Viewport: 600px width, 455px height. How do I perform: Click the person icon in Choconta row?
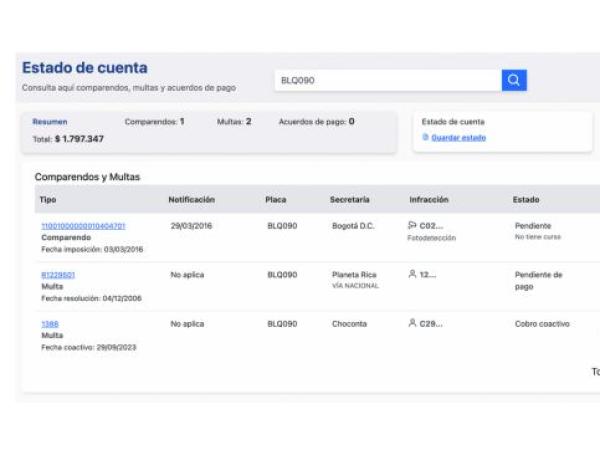click(412, 323)
